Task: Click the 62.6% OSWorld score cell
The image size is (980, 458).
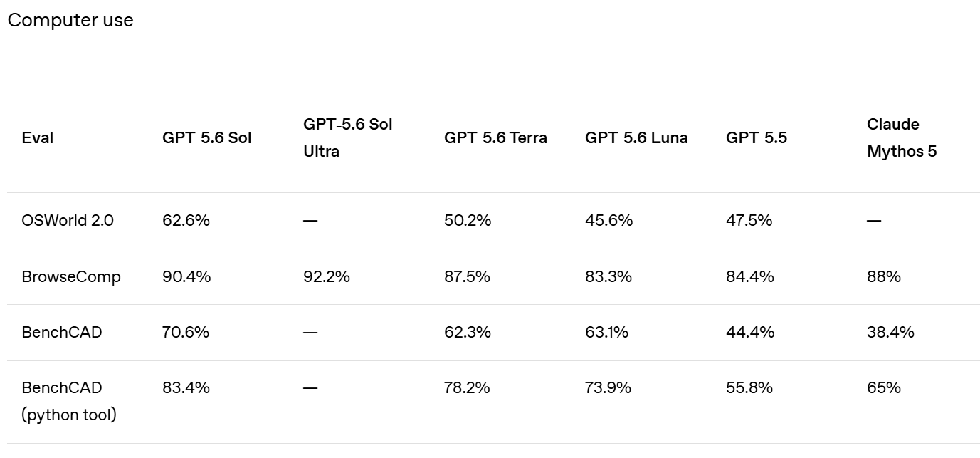Action: [186, 221]
